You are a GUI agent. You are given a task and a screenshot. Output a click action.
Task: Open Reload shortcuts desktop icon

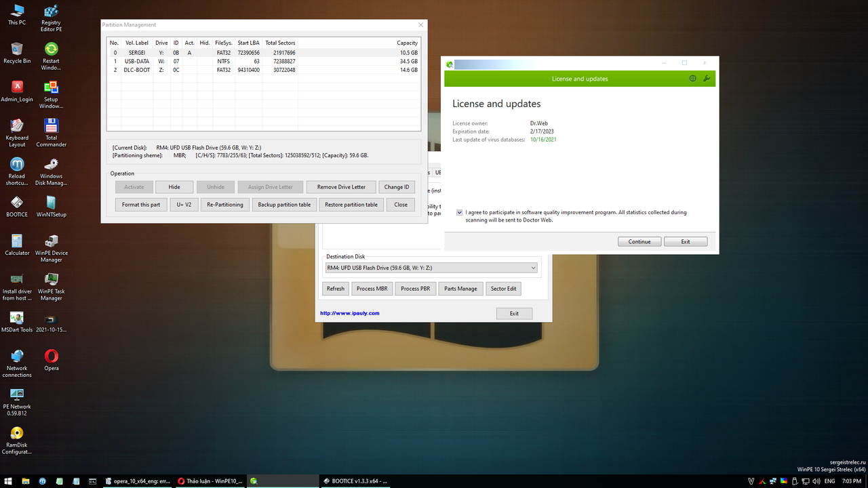(17, 172)
